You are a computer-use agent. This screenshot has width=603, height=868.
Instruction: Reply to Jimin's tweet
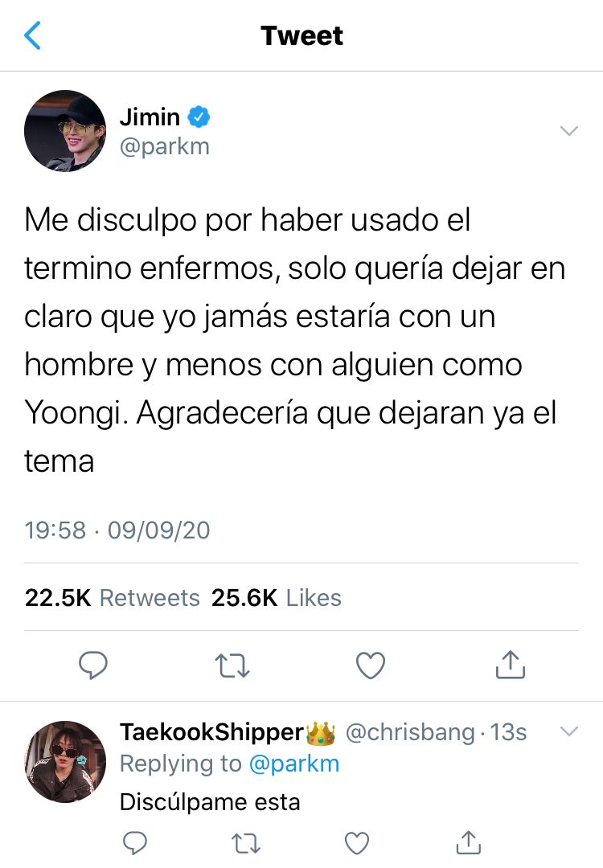point(93,665)
